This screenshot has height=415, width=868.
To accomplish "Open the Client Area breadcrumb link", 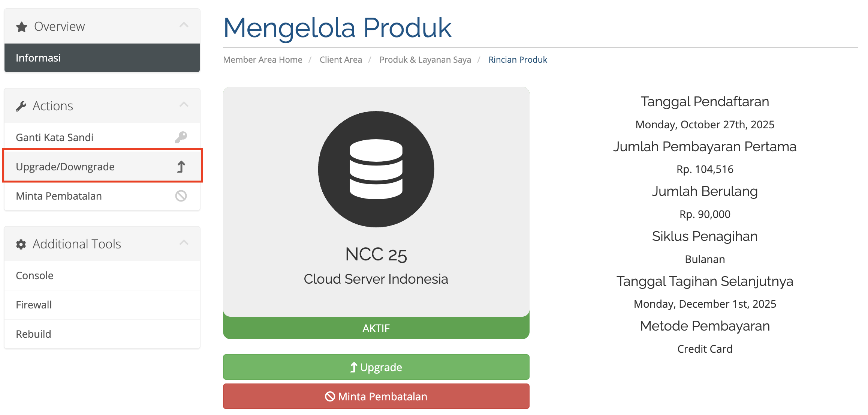I will click(x=341, y=60).
